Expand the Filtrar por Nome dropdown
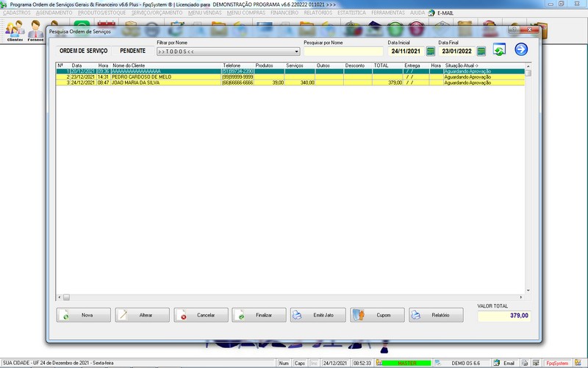The height and width of the screenshot is (368, 588). click(296, 52)
